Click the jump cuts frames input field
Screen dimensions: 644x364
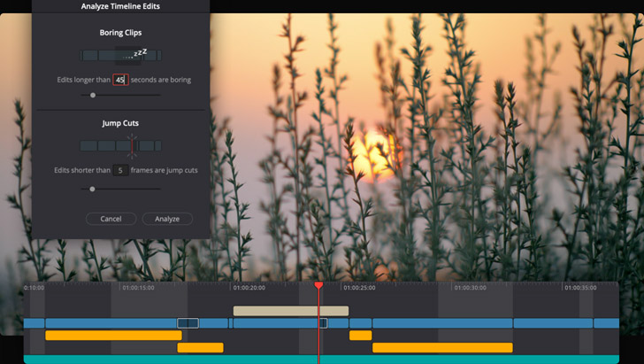(x=120, y=170)
